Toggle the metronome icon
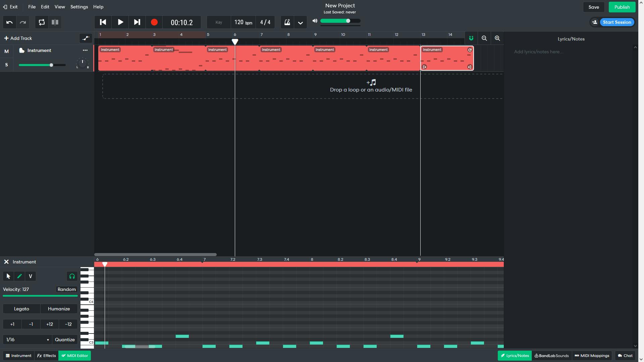 coord(287,22)
